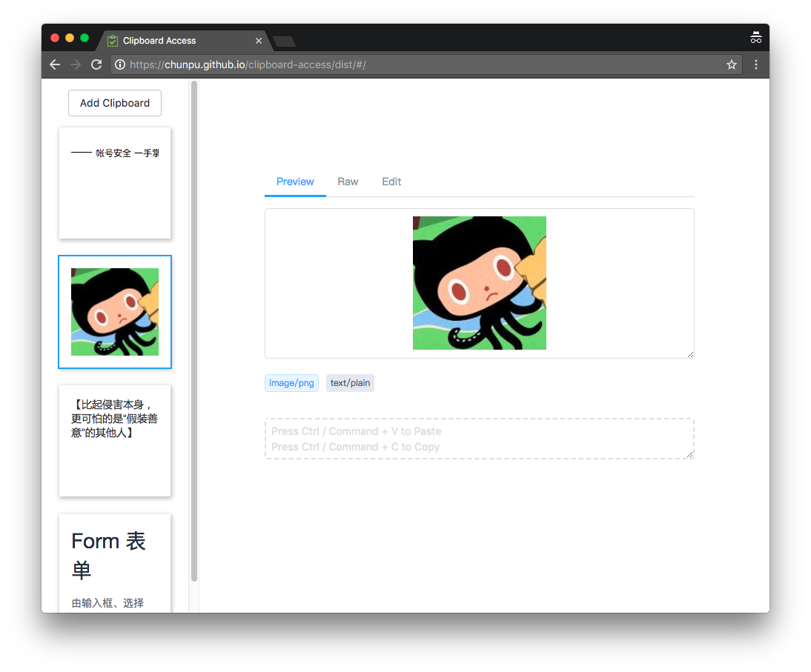The width and height of the screenshot is (811, 672).
Task: Click the paste area resize handle
Action: coord(690,455)
